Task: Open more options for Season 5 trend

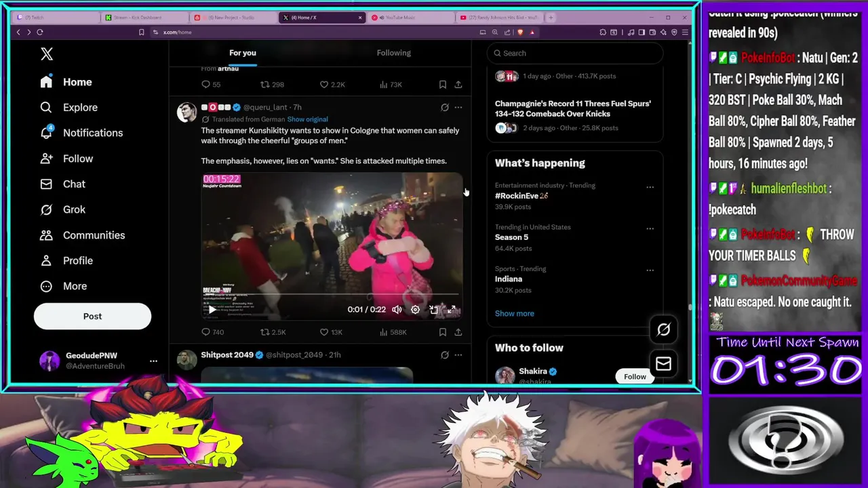Action: point(650,229)
